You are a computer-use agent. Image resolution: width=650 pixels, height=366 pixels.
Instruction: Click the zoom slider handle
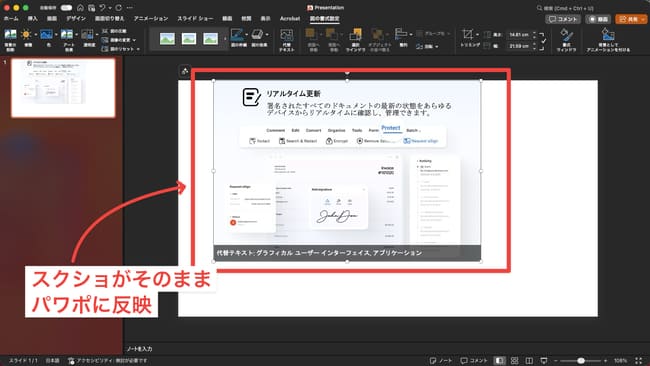point(581,361)
